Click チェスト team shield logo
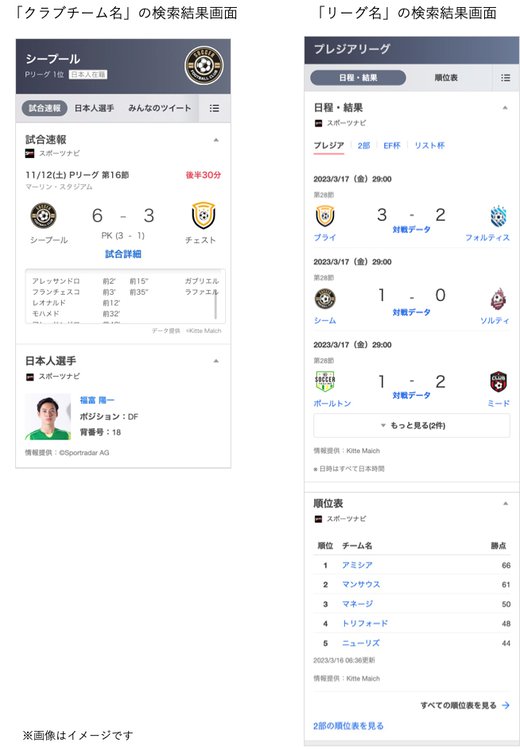This screenshot has width=520, height=750. (203, 215)
